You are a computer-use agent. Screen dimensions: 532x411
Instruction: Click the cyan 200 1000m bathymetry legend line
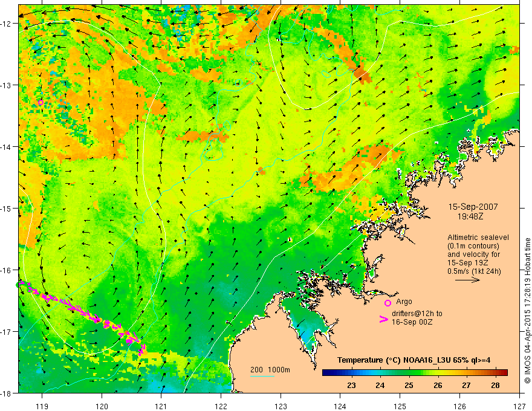(x=262, y=376)
